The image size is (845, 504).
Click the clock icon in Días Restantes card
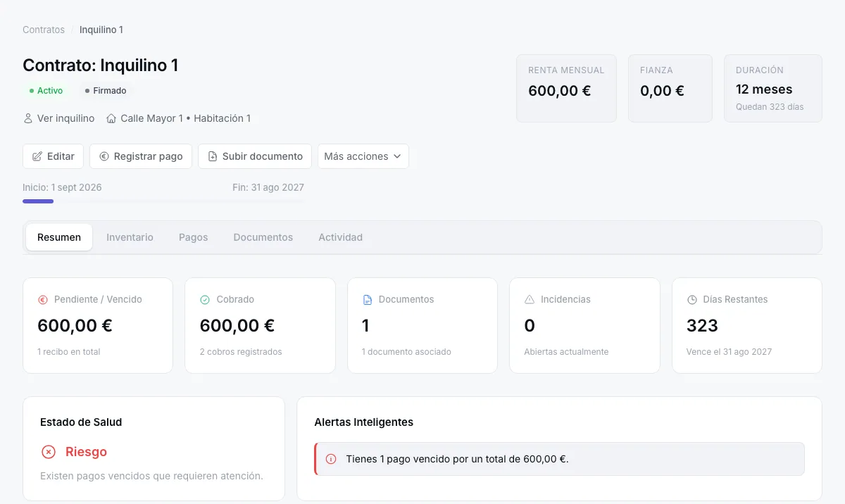point(691,300)
